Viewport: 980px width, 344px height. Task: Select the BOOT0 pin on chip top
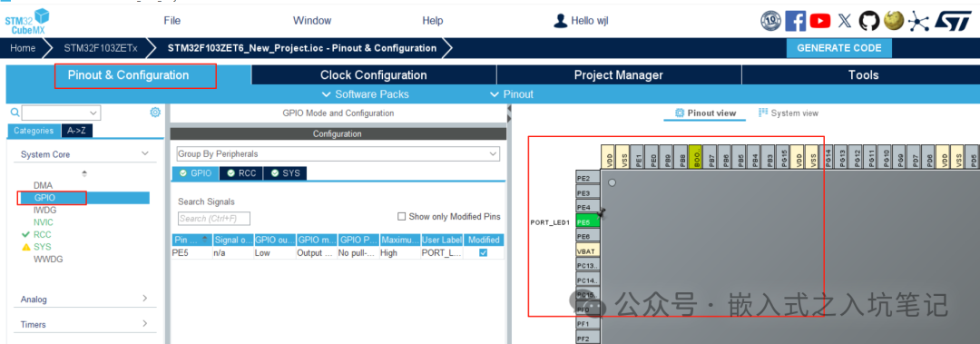695,156
